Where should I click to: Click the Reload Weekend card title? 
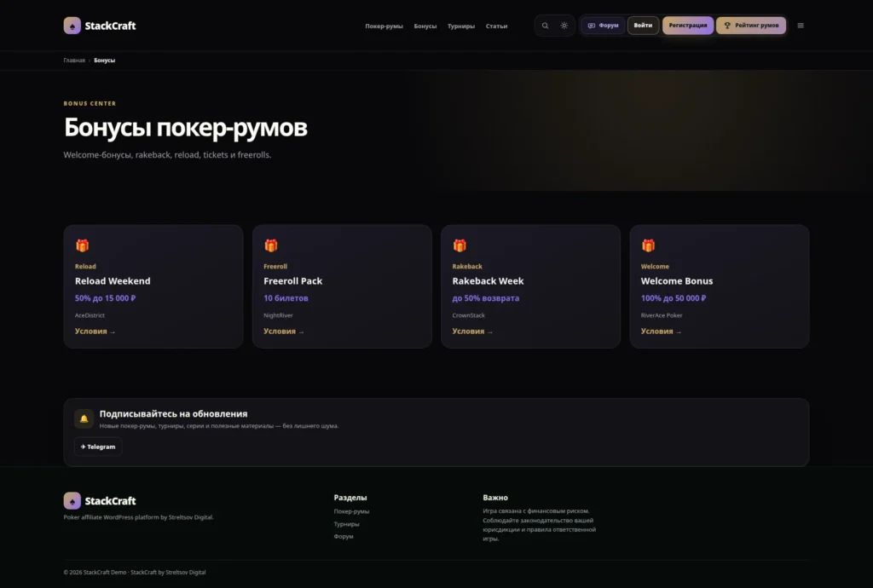[113, 281]
